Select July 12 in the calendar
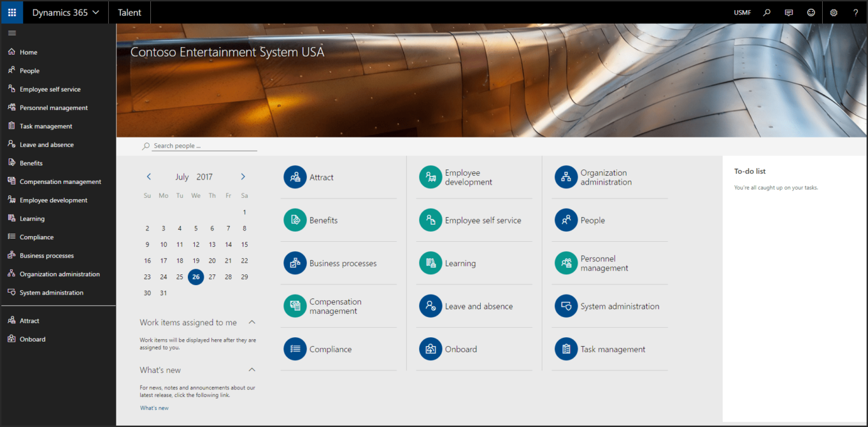 [196, 245]
